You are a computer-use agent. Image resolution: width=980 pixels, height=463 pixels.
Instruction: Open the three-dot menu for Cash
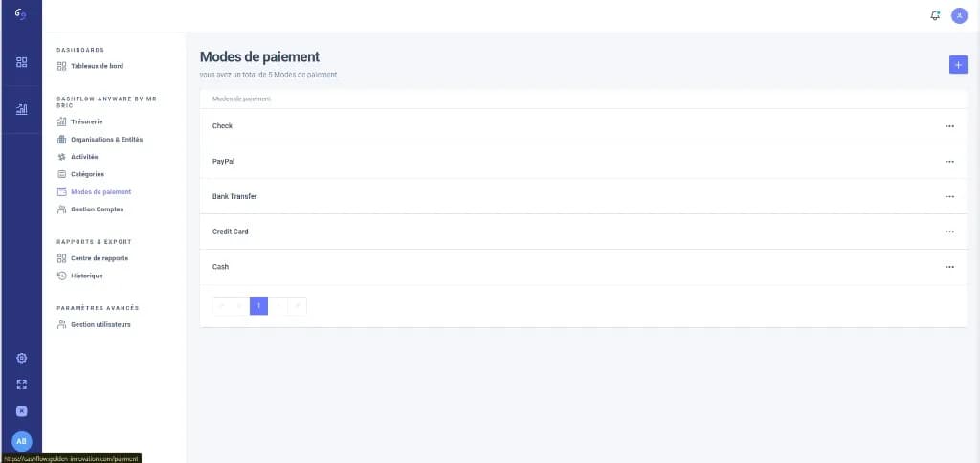[x=949, y=267]
